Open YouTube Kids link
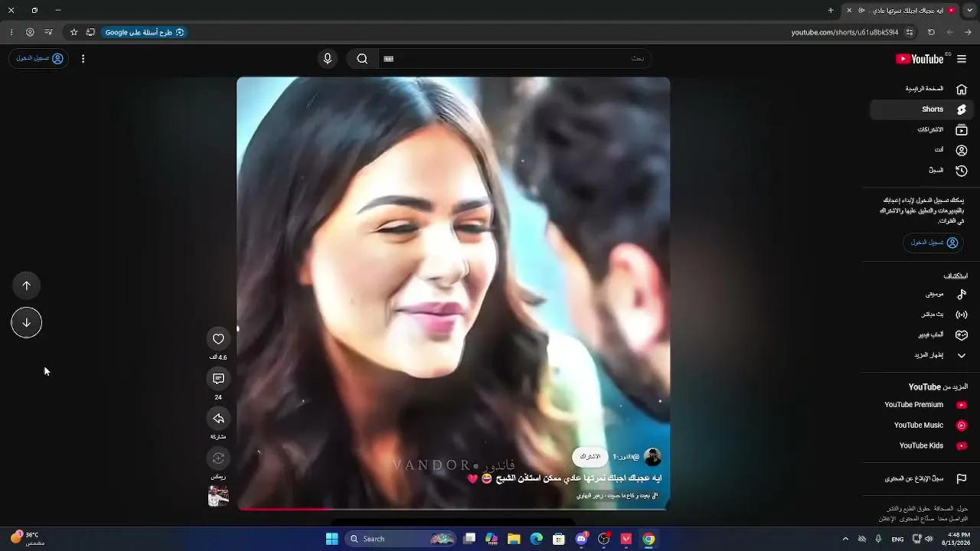 921,445
